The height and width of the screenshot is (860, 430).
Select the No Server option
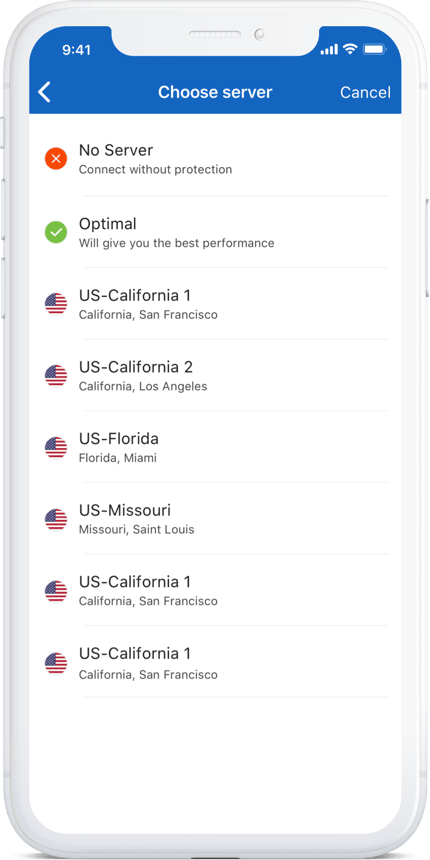[x=215, y=159]
